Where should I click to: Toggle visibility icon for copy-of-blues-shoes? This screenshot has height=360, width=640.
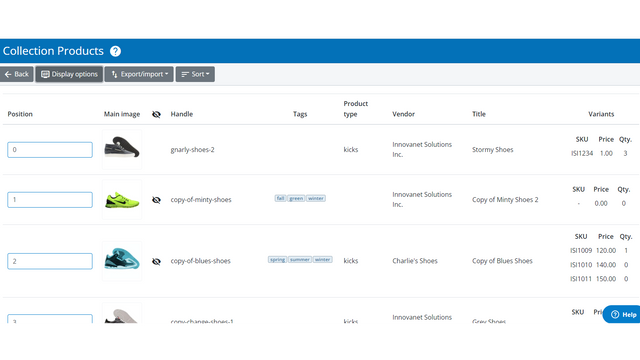(156, 262)
